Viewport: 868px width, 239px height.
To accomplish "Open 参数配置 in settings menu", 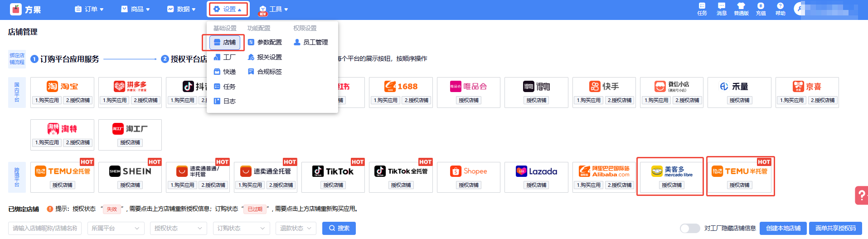I will [x=265, y=42].
